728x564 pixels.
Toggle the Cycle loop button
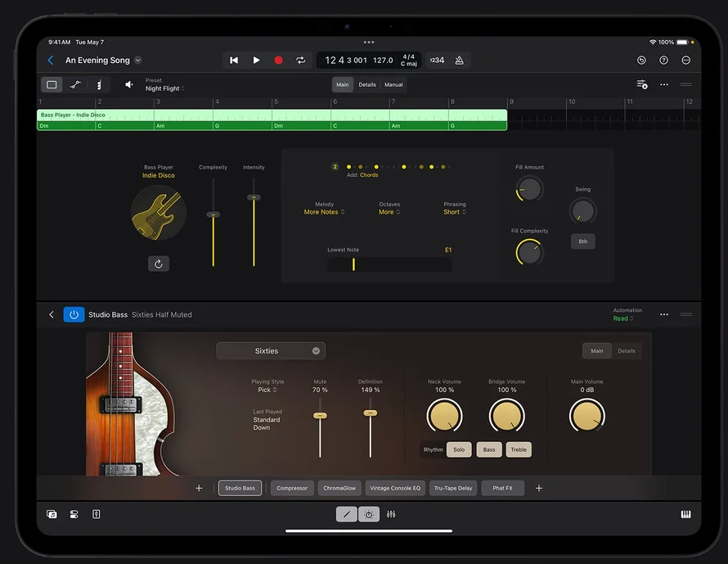[300, 61]
